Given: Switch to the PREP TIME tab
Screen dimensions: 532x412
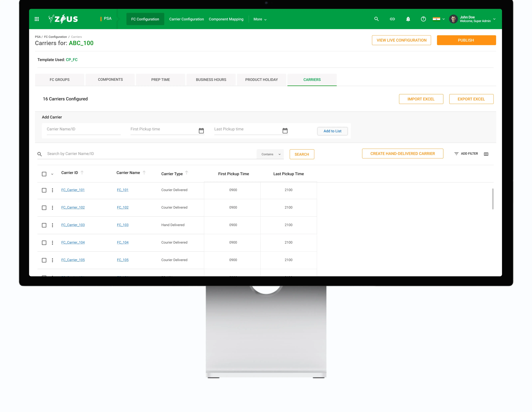Looking at the screenshot, I should click(161, 80).
